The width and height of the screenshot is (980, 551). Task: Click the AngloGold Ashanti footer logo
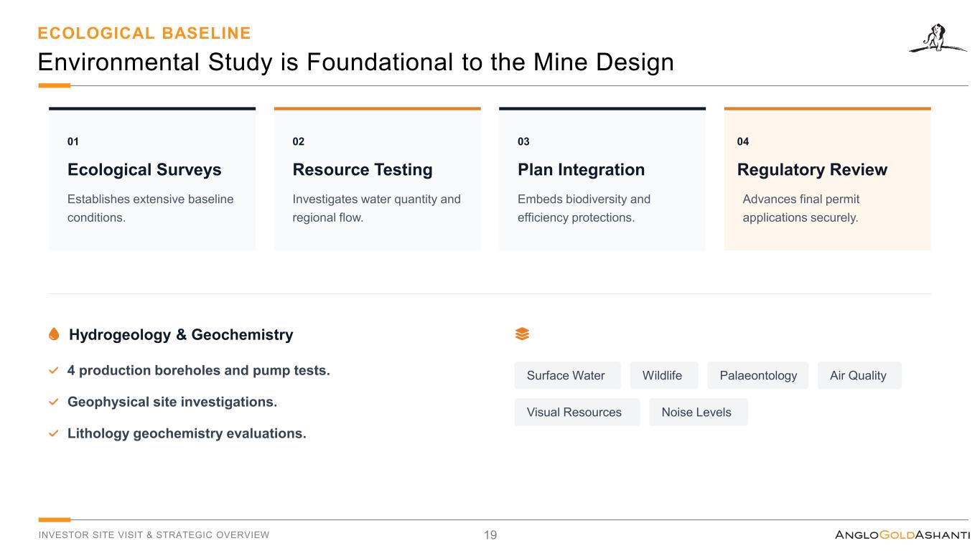point(902,534)
